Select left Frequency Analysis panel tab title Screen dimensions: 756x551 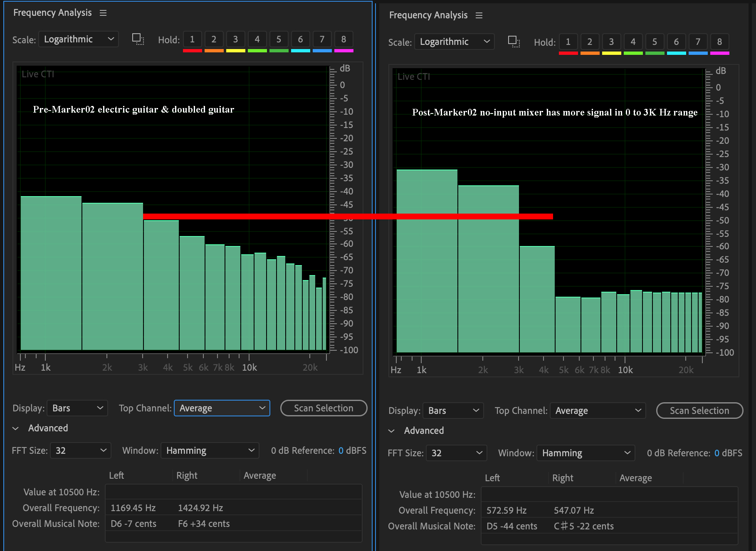52,13
